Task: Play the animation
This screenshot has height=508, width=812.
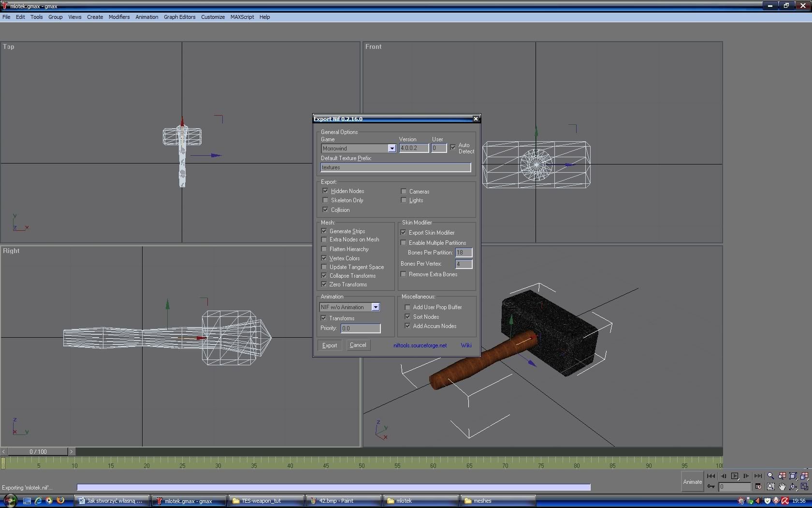Action: (x=735, y=476)
